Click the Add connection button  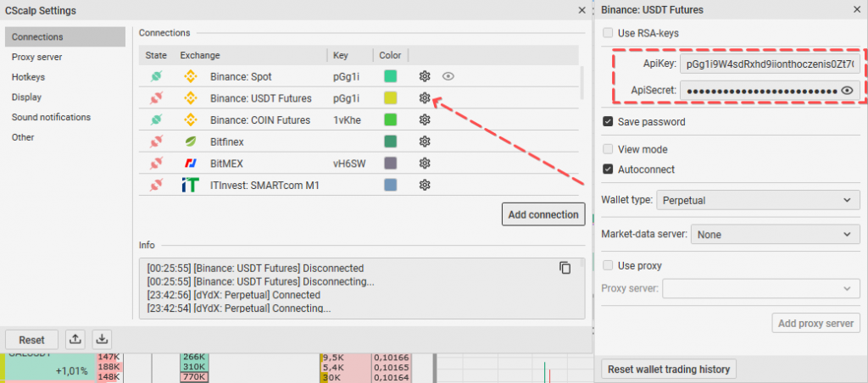[x=542, y=214]
